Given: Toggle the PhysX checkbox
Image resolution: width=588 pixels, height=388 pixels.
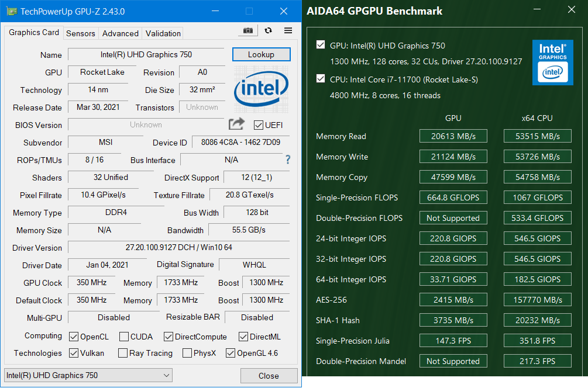Looking at the screenshot, I should coord(187,353).
